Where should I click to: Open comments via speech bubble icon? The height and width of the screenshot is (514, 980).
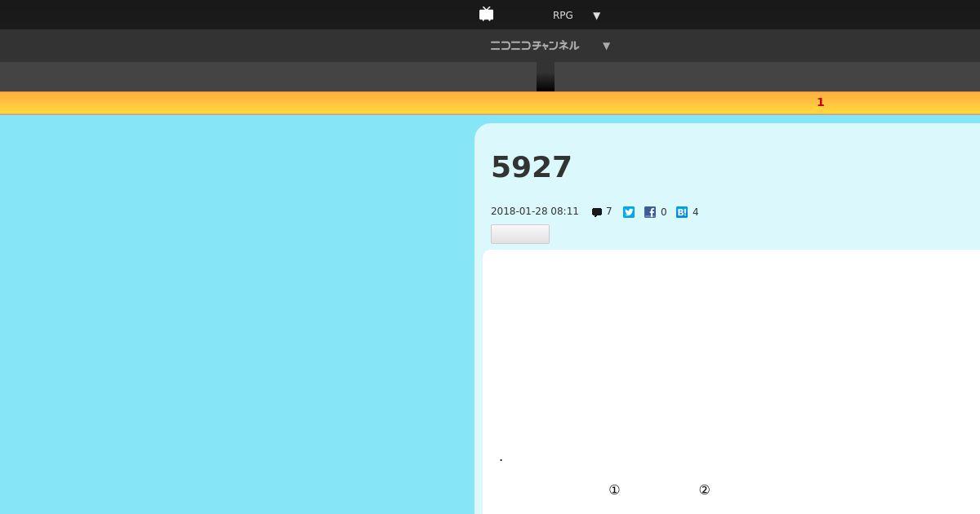597,212
